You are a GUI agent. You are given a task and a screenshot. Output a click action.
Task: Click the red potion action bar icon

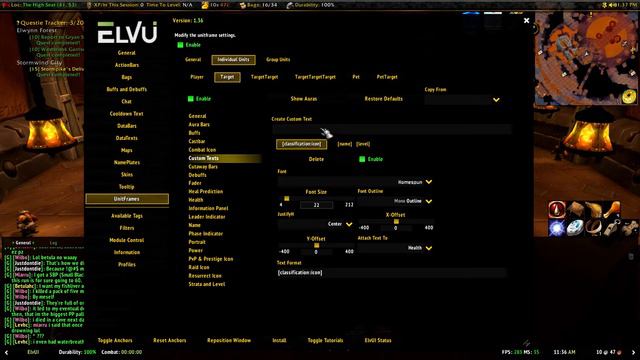point(557,209)
